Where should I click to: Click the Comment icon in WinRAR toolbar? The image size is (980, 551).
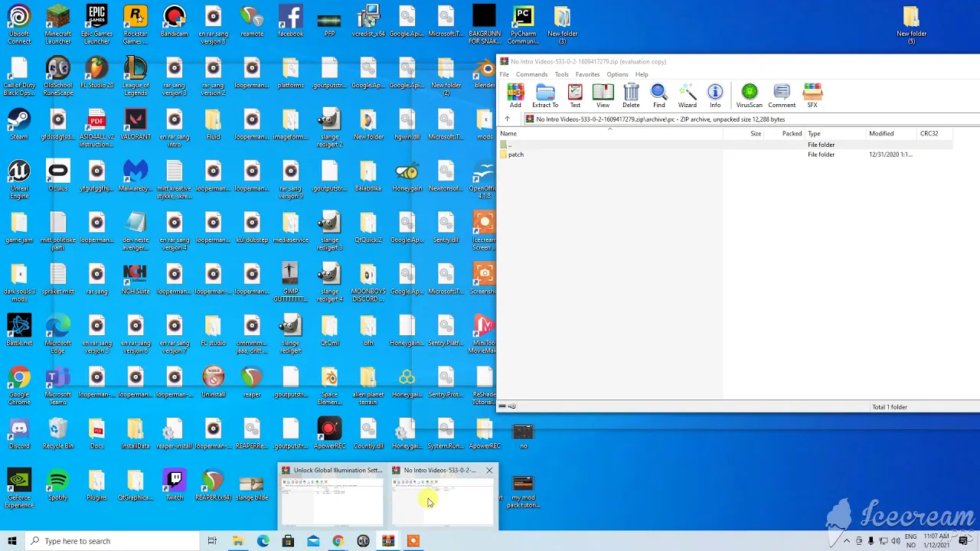point(782,96)
